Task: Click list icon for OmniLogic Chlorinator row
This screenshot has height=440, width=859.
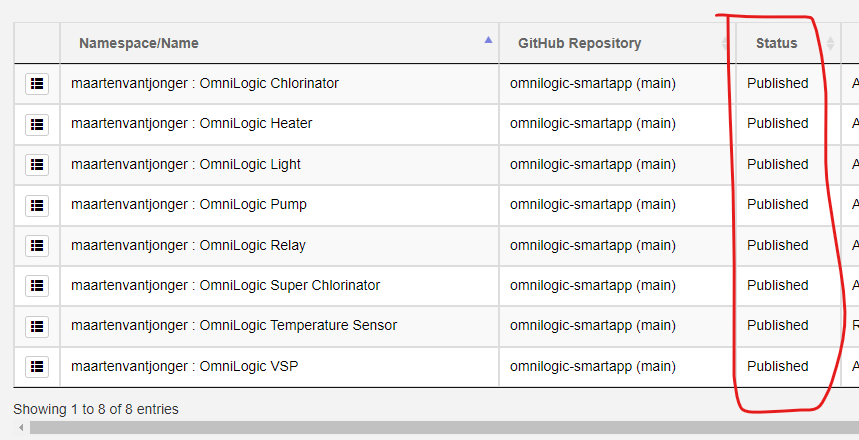Action: [x=37, y=84]
